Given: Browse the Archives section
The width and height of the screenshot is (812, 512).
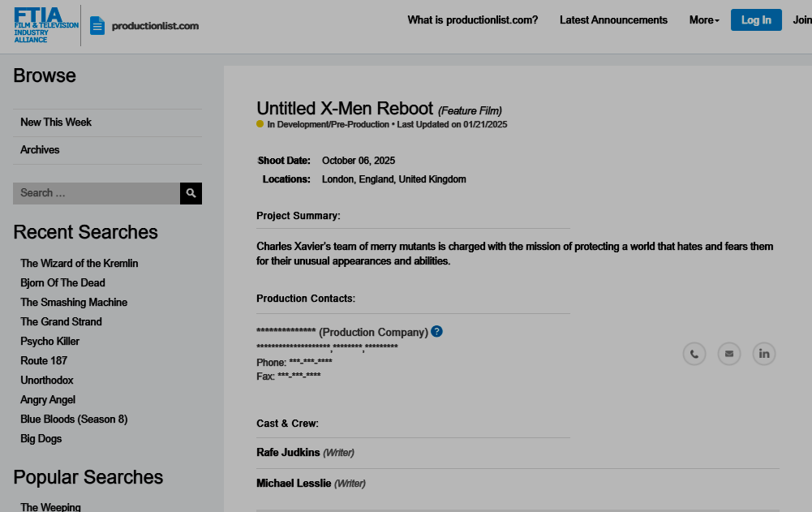Looking at the screenshot, I should [40, 150].
